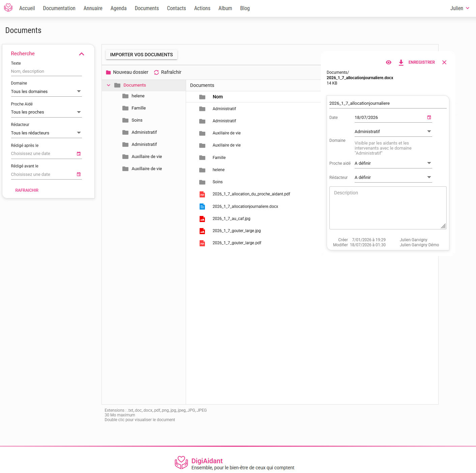Click the document name field 2026_1_7_allocationjournaliere
The height and width of the screenshot is (473, 476).
388,103
